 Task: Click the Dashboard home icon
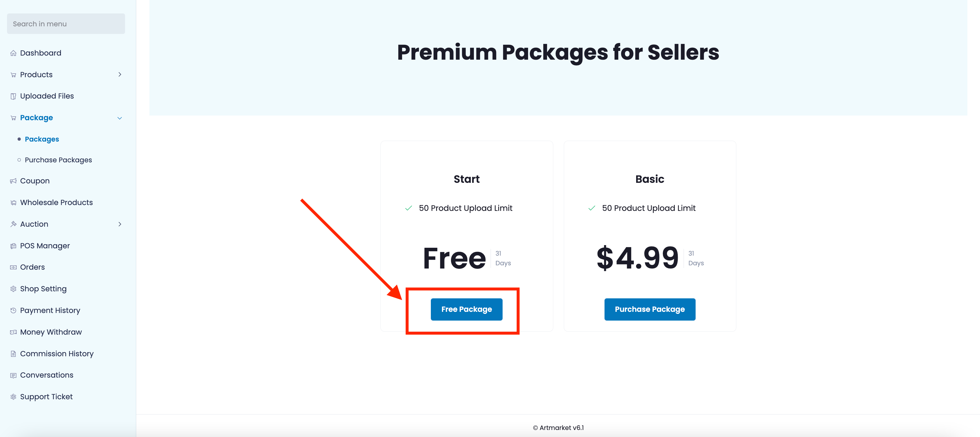(x=13, y=53)
